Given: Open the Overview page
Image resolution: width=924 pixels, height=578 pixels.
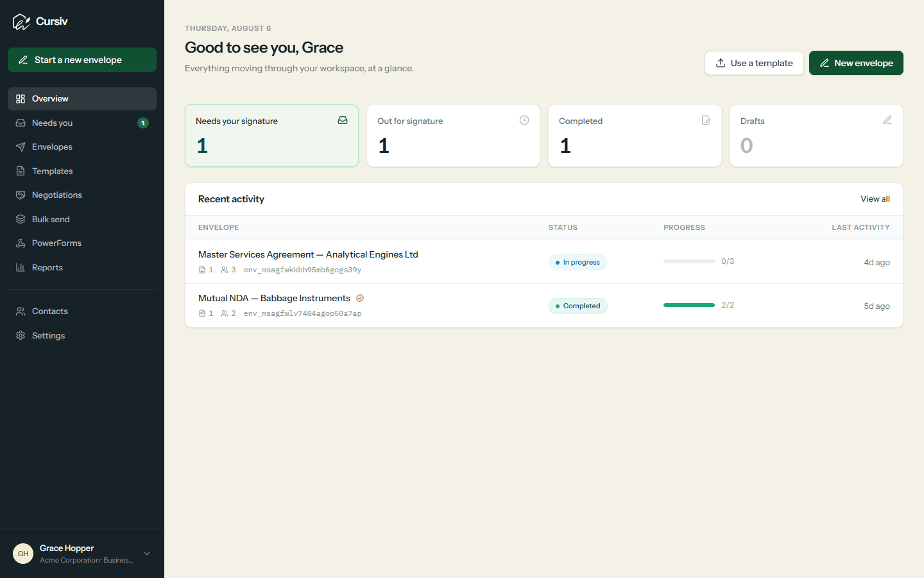Looking at the screenshot, I should (x=82, y=99).
